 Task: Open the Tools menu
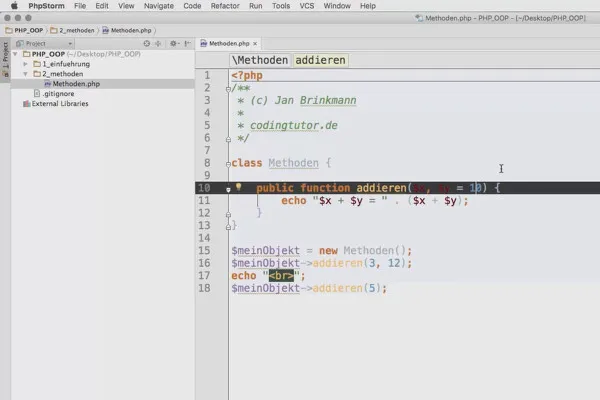tap(281, 6)
